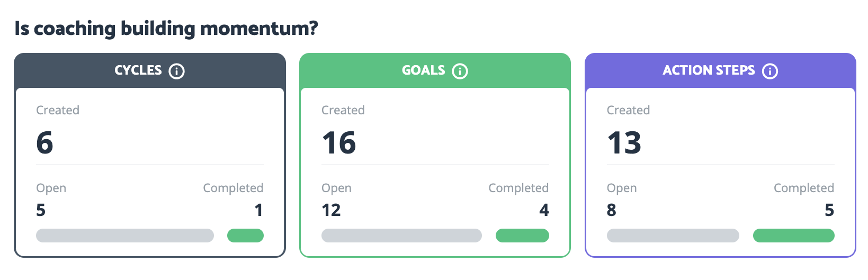Open the 5 open cycles number
The width and height of the screenshot is (868, 280).
(x=41, y=210)
